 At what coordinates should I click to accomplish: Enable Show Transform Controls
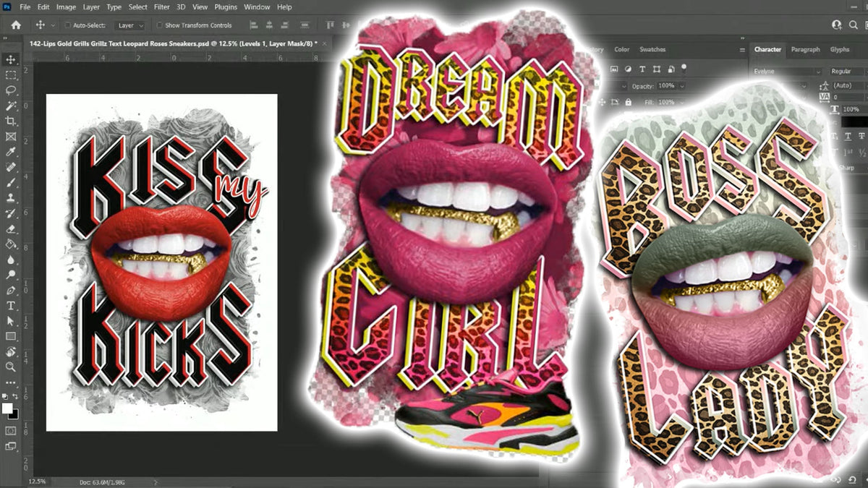click(x=160, y=25)
